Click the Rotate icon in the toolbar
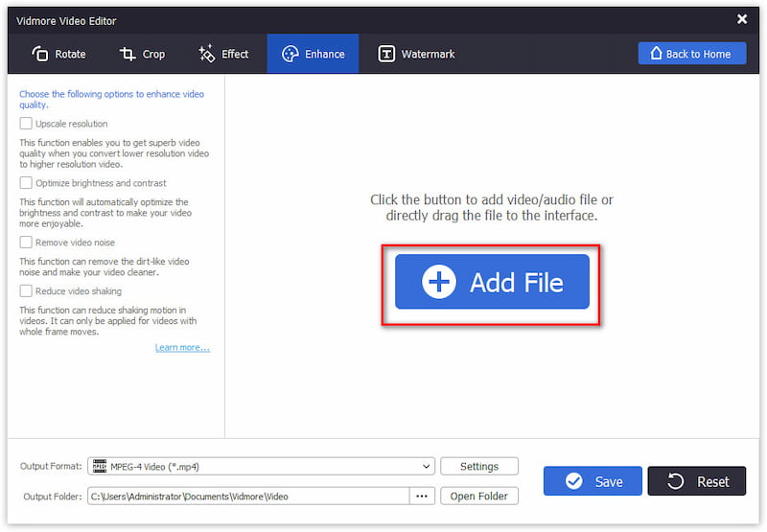Screen dimensions: 767x532 tap(40, 54)
